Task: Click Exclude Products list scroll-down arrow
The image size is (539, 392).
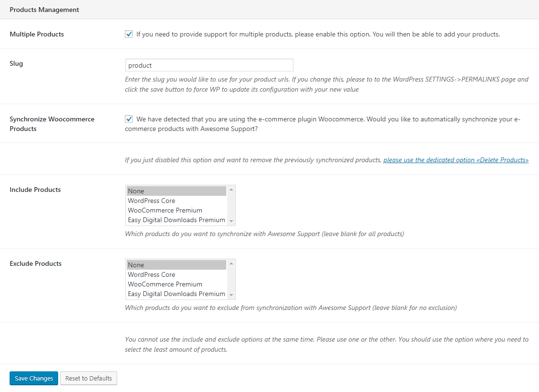Action: [x=232, y=295]
